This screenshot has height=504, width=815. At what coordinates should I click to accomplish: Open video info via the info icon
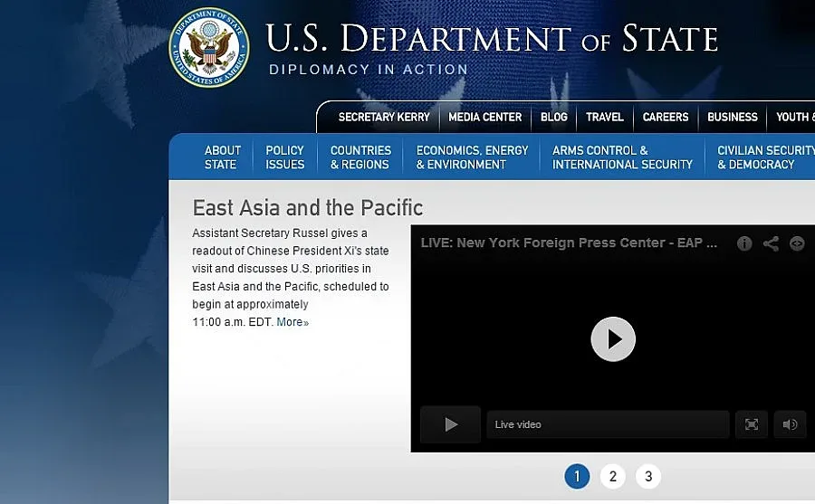(x=744, y=243)
